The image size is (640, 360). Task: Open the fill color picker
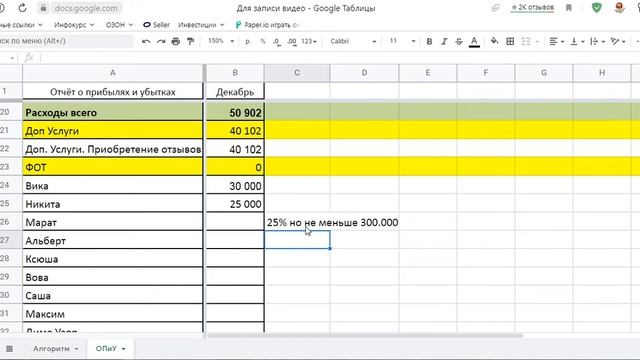pos(494,41)
